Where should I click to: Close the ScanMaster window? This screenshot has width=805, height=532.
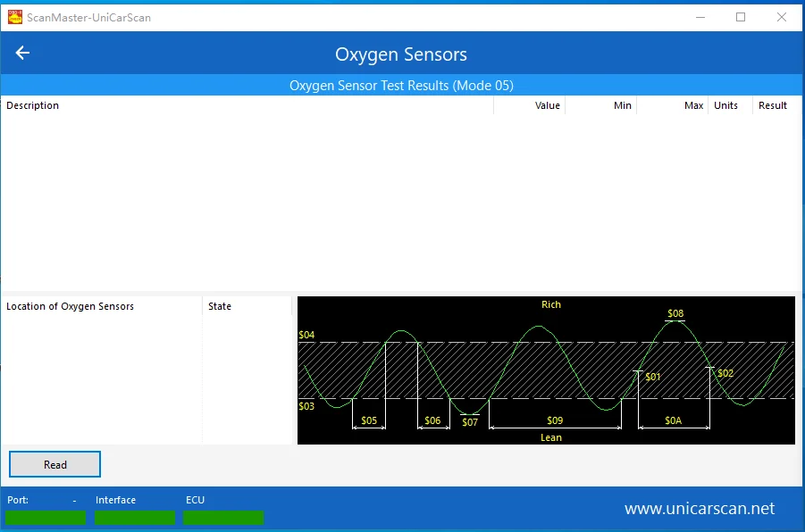pos(782,17)
